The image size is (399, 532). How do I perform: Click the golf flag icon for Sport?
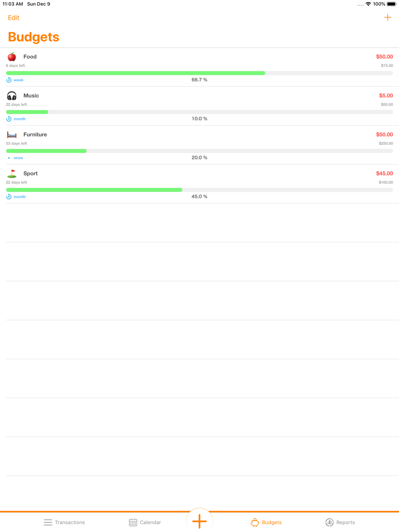tap(12, 173)
